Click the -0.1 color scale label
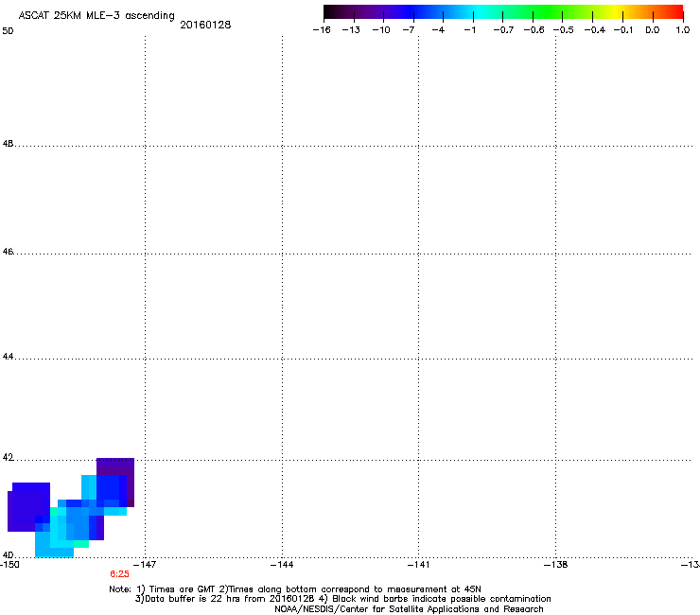Viewport: 700px width, 615px height. click(623, 30)
